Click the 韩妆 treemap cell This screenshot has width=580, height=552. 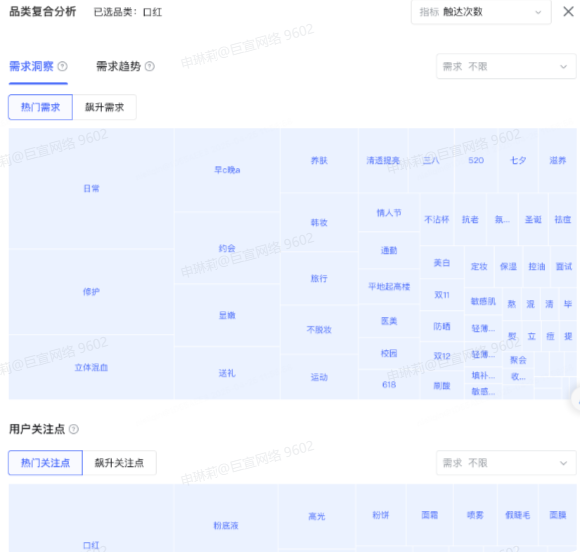coord(319,223)
